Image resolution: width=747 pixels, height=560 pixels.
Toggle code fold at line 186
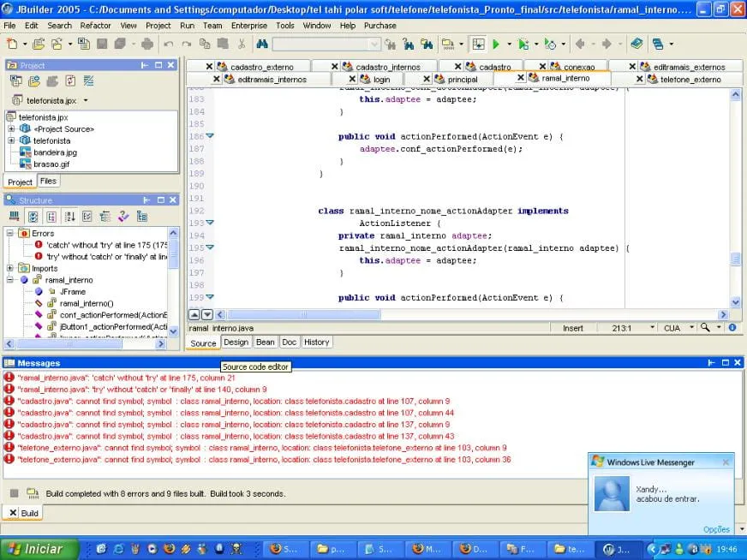pos(210,136)
